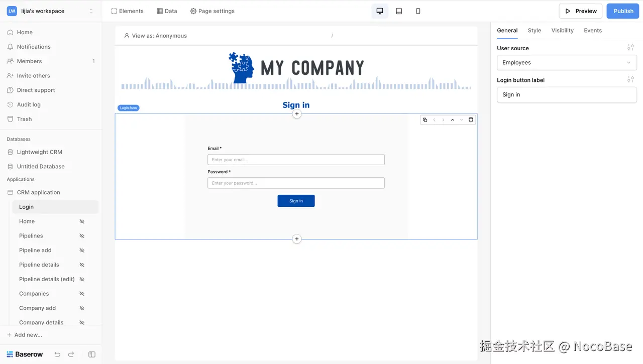
Task: Toggle visibility icon for Pipeline details (edit)
Action: pos(82,279)
